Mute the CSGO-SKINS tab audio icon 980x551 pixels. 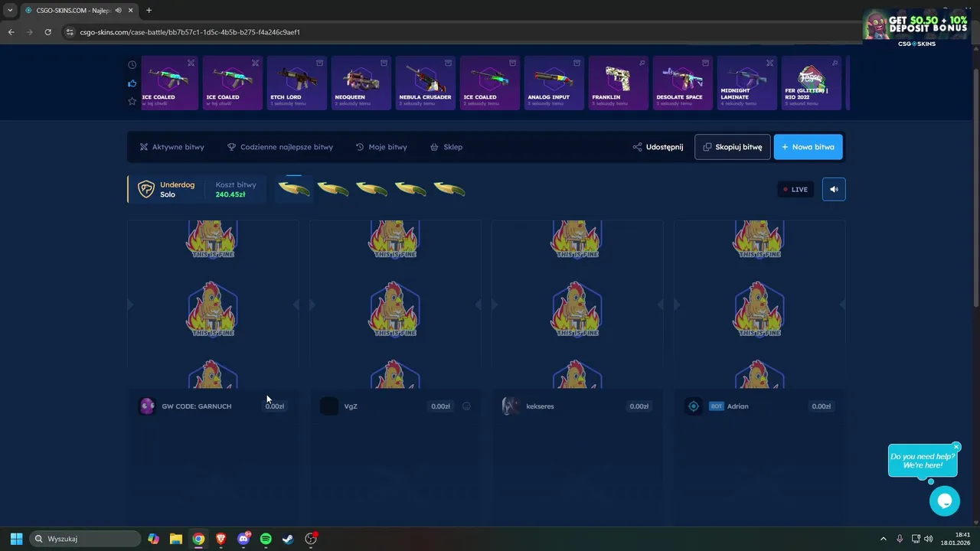(119, 10)
